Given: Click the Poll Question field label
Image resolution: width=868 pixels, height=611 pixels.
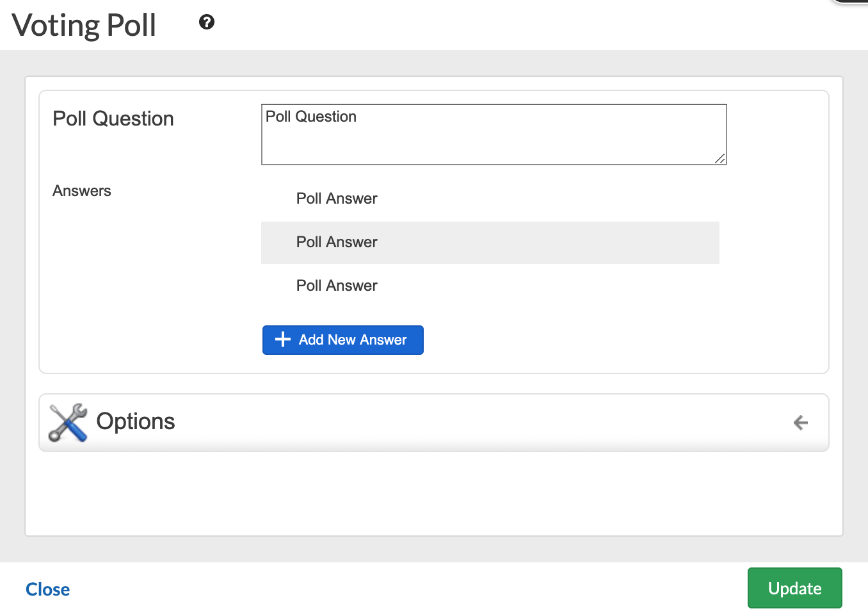Looking at the screenshot, I should click(113, 119).
